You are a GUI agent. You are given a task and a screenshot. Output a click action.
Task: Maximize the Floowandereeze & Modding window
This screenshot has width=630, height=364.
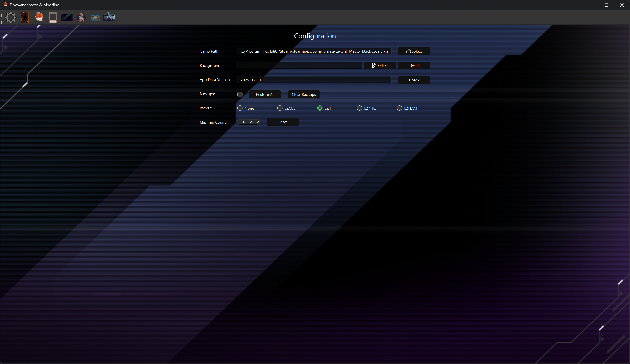[x=606, y=5]
